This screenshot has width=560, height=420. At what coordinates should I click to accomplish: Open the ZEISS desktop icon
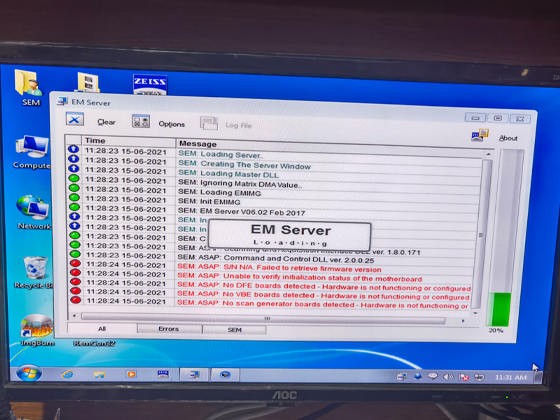coord(150,85)
